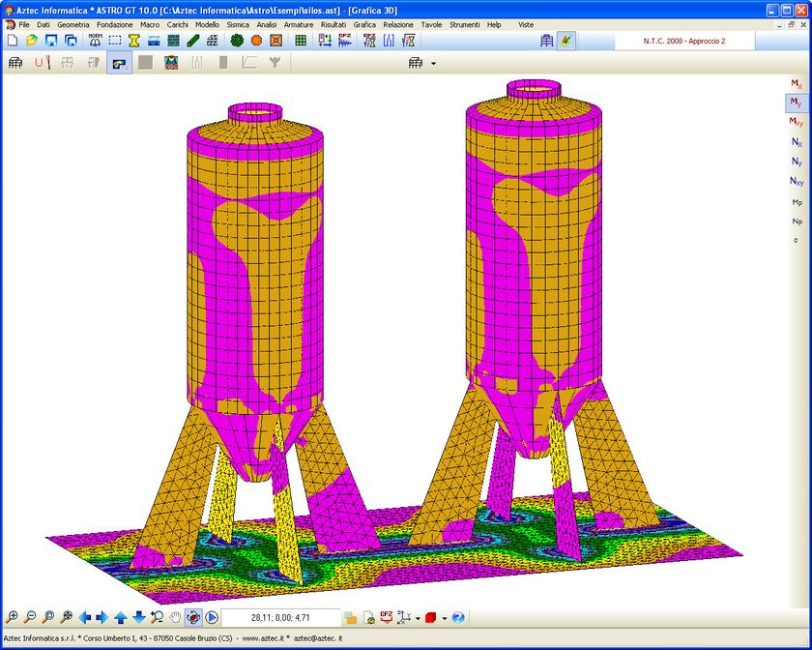Click the blue floppy disk save icon

[x=50, y=41]
